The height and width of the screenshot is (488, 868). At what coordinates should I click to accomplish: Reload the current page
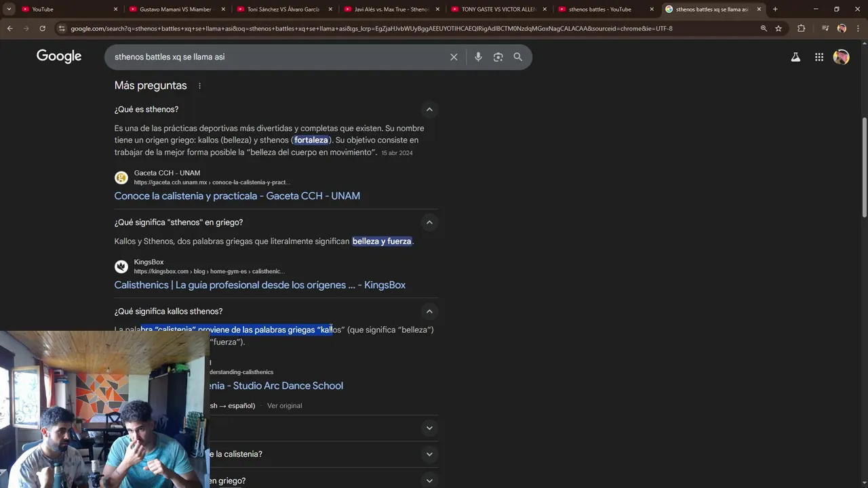tap(42, 28)
